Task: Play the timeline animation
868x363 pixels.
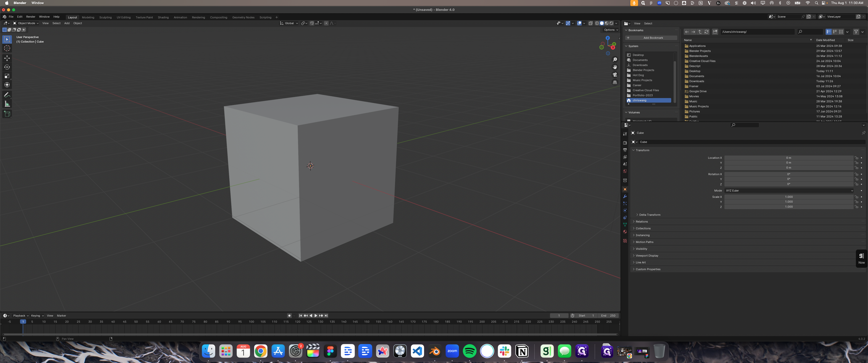Action: tap(316, 316)
